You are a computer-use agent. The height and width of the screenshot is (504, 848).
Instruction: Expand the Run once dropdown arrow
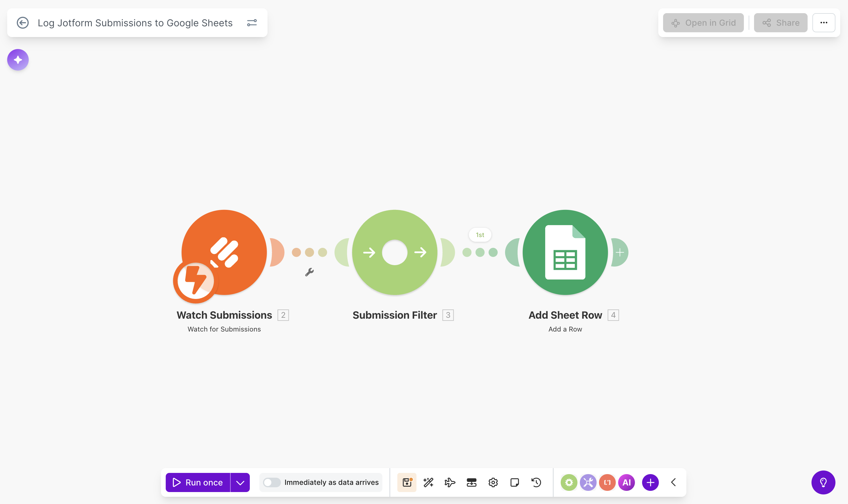coord(240,482)
